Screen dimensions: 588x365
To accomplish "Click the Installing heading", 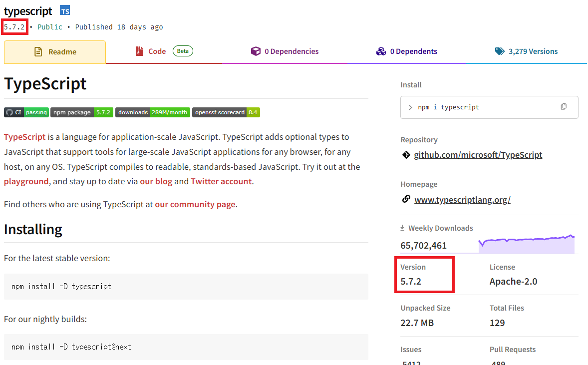I will pyautogui.click(x=33, y=230).
